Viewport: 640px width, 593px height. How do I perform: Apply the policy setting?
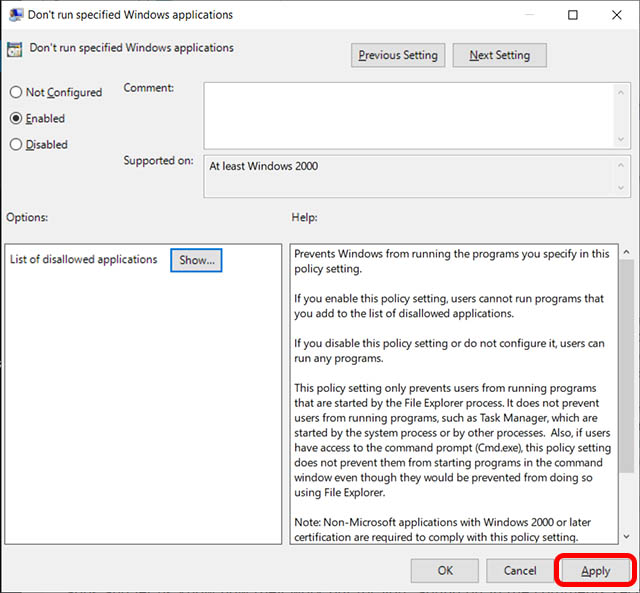click(x=596, y=570)
